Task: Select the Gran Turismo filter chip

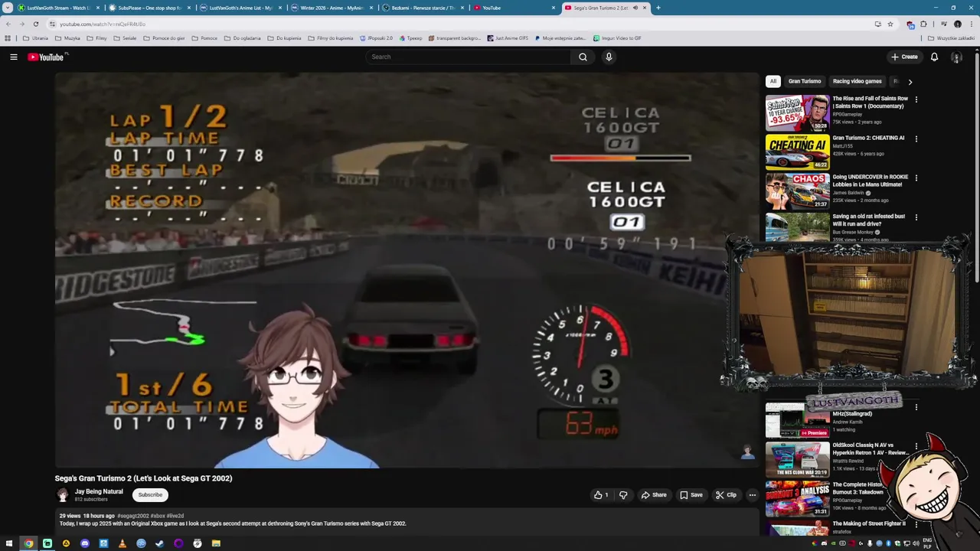Action: point(805,81)
